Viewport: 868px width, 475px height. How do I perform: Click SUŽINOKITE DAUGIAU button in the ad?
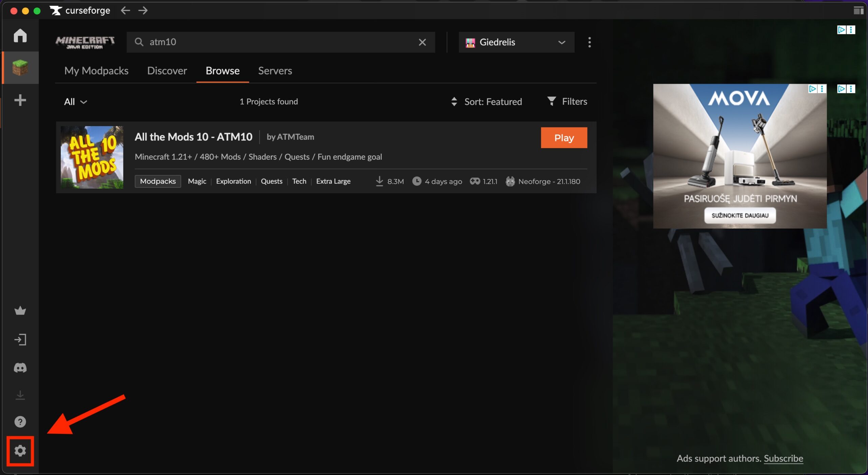pyautogui.click(x=740, y=215)
